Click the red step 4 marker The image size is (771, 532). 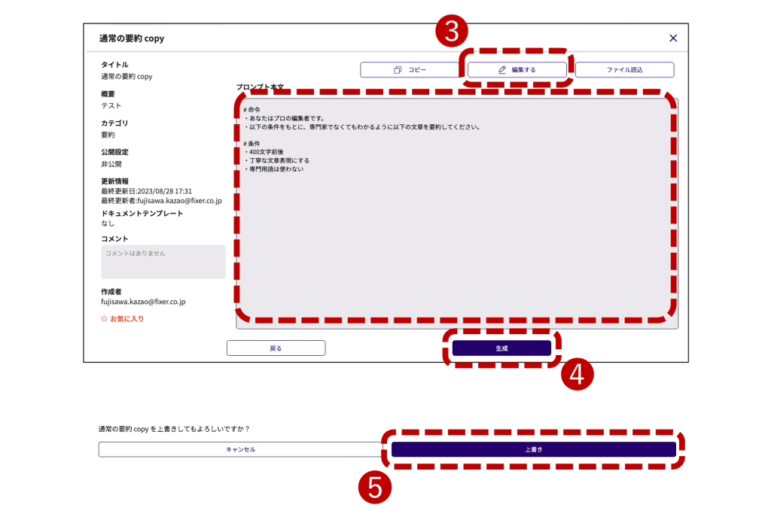tap(577, 375)
